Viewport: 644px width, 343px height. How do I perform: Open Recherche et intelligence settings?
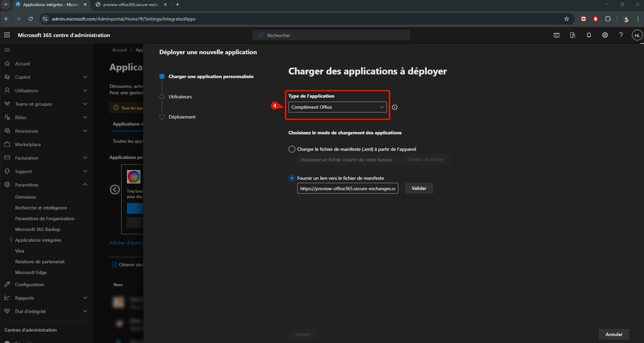pyautogui.click(x=41, y=208)
